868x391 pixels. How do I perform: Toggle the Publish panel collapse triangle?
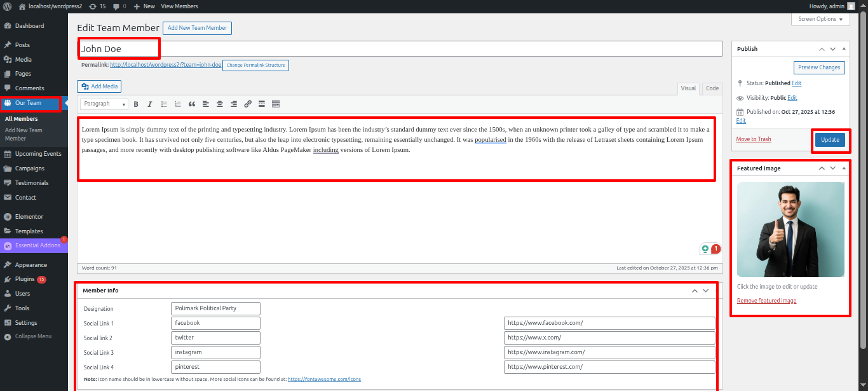[844, 49]
